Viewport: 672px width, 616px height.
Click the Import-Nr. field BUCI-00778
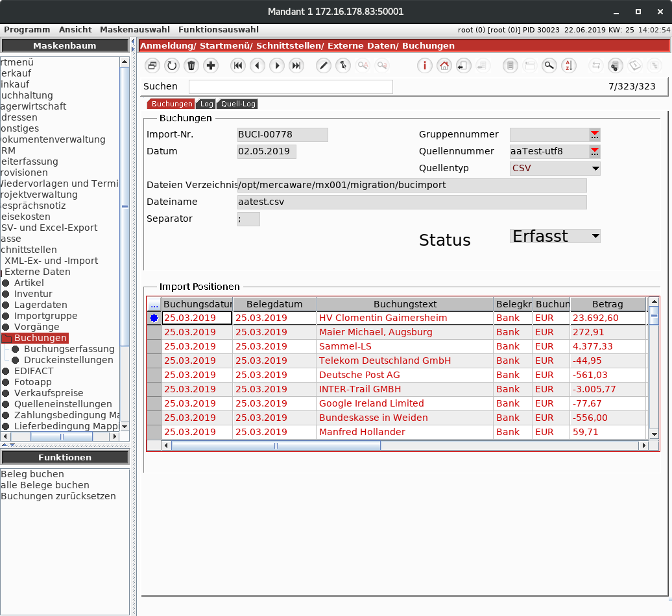pyautogui.click(x=282, y=134)
